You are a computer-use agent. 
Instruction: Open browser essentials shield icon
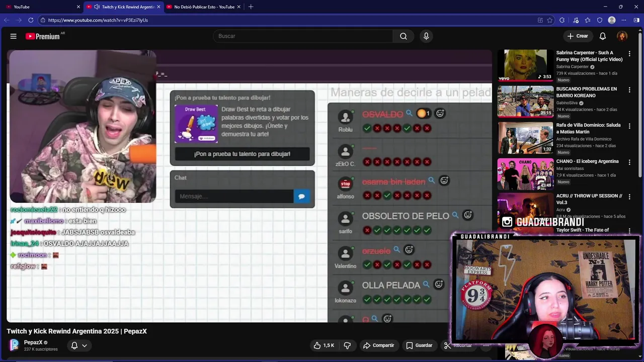pos(600,20)
